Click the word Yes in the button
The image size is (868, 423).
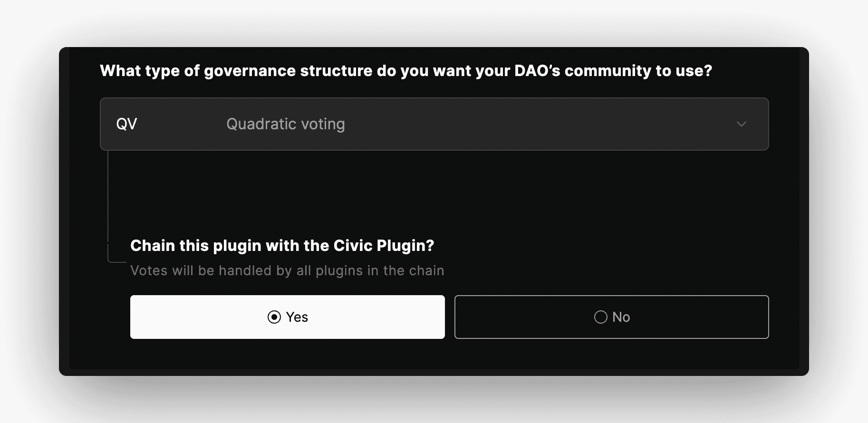pyautogui.click(x=297, y=317)
